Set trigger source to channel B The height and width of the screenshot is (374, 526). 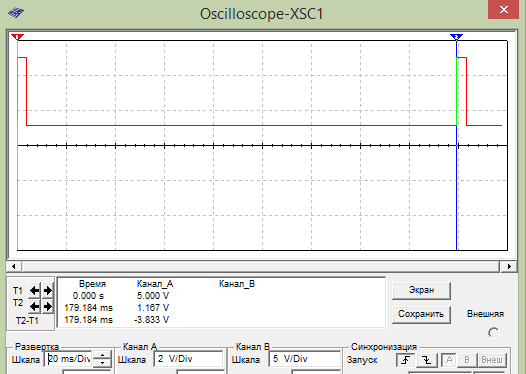coord(467,360)
